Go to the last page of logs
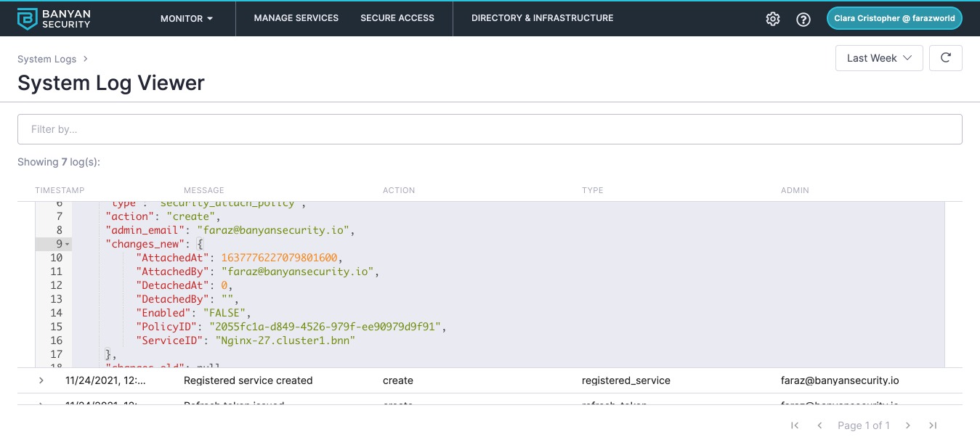980x445 pixels. 934,425
